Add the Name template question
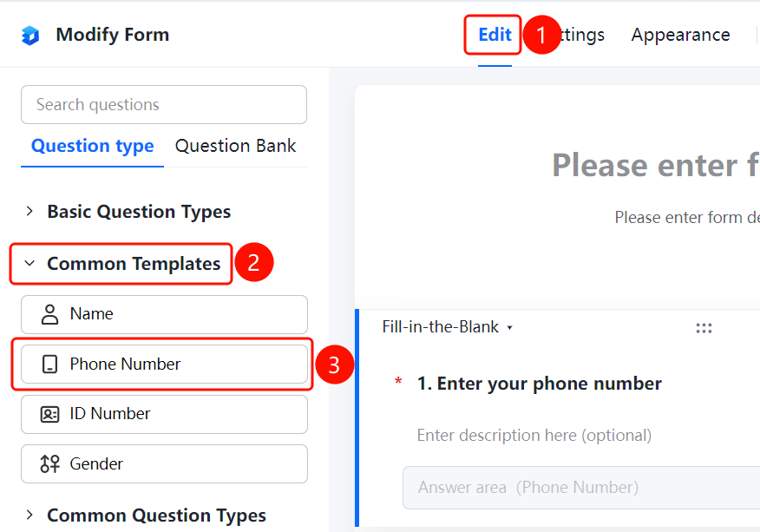The height and width of the screenshot is (532, 760). point(164,314)
